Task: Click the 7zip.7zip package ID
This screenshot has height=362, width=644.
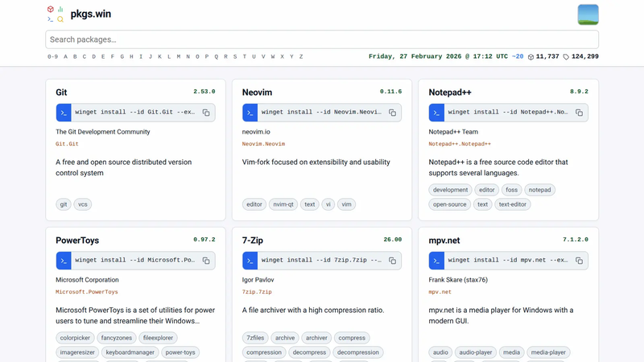Action: 257,292
